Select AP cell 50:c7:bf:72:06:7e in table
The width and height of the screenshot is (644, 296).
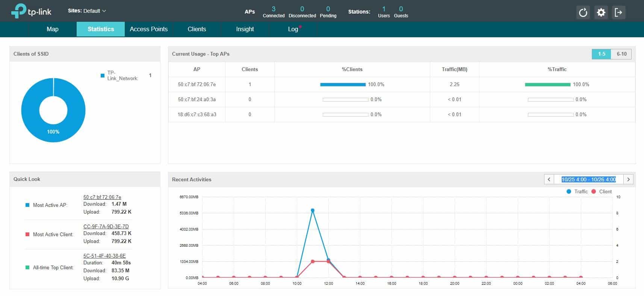(x=197, y=84)
